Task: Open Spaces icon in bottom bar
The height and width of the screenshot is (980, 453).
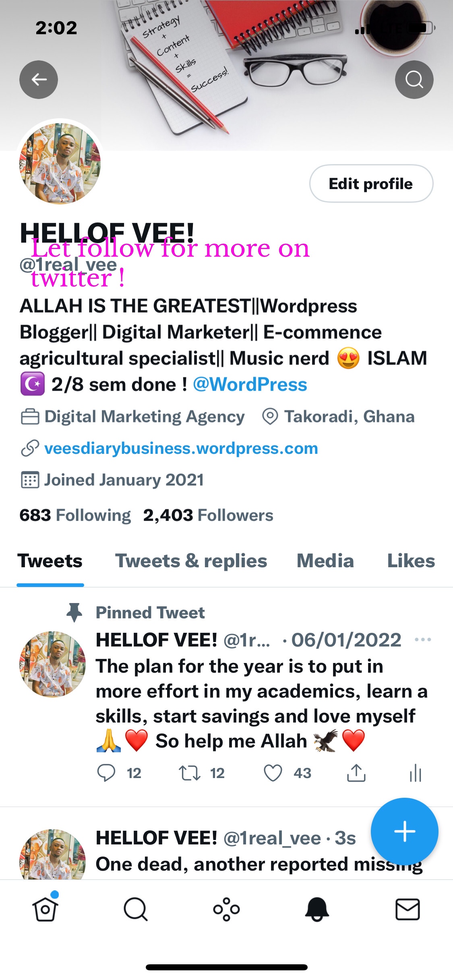Action: click(226, 909)
